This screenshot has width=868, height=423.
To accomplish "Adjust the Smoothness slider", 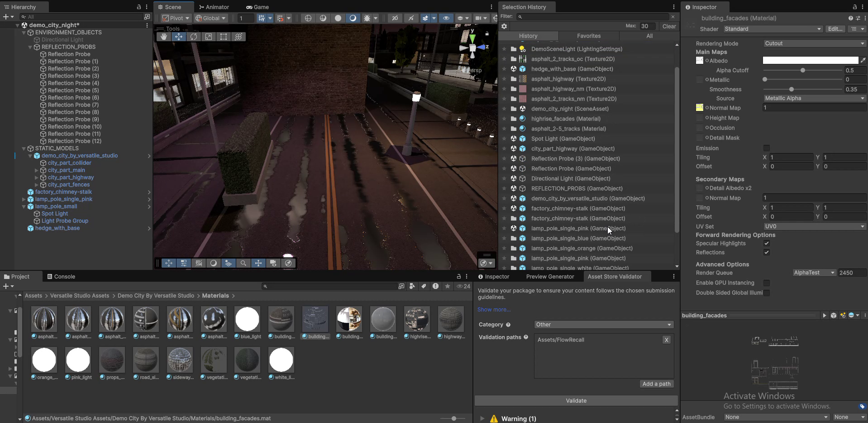I will pos(802,89).
